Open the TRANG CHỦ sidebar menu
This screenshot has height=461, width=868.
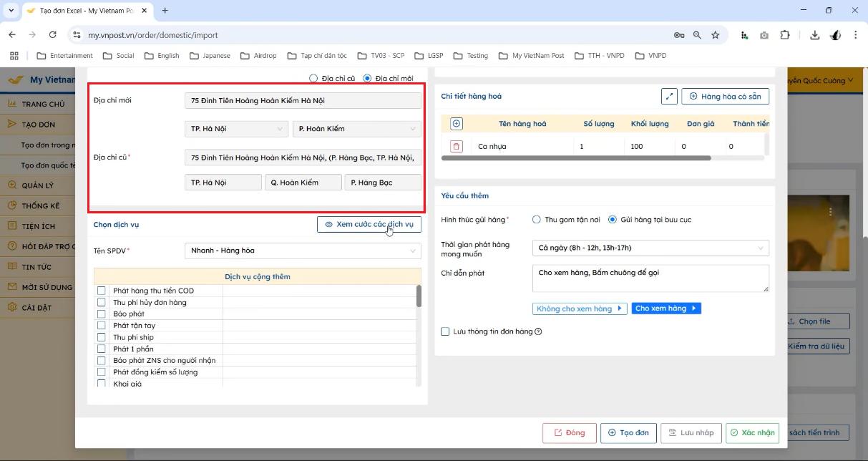click(x=37, y=104)
